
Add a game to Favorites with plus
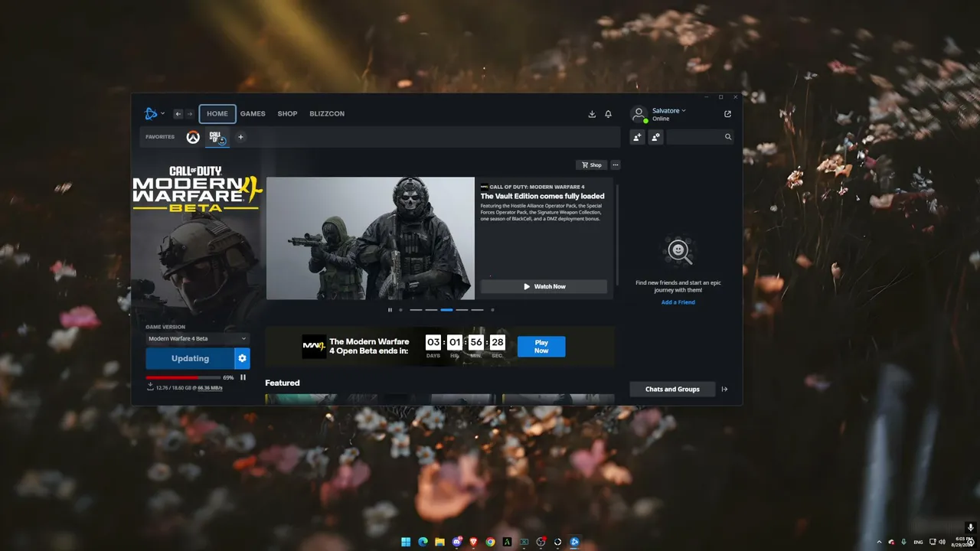pyautogui.click(x=240, y=137)
